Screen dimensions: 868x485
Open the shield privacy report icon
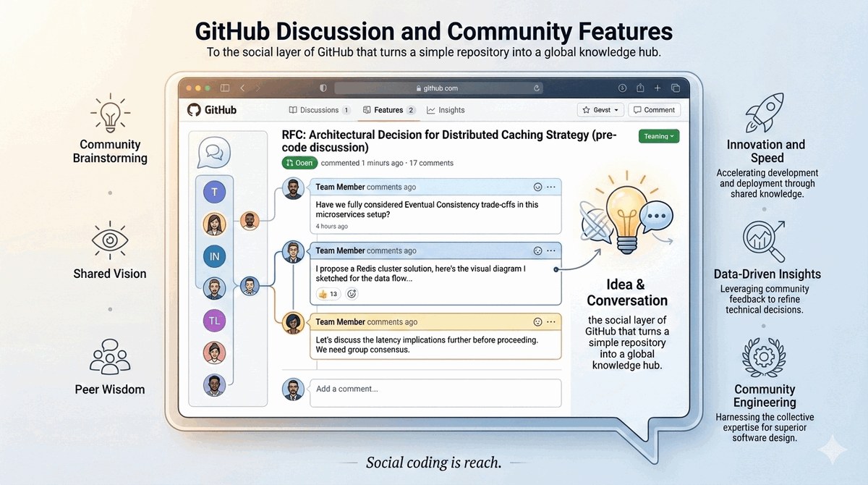point(323,88)
